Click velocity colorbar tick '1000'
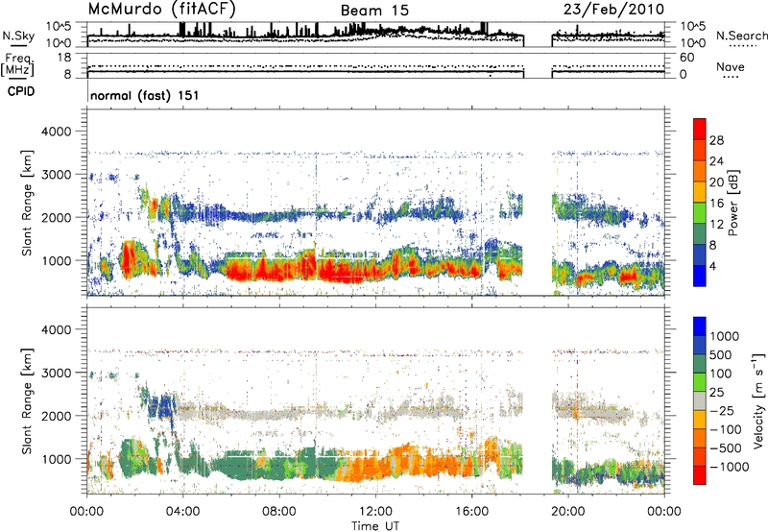 [724, 336]
